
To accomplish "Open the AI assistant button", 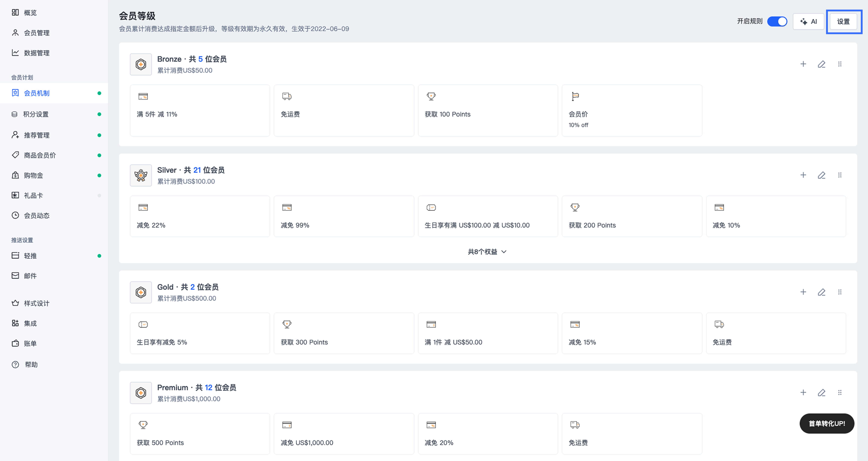I will 808,22.
